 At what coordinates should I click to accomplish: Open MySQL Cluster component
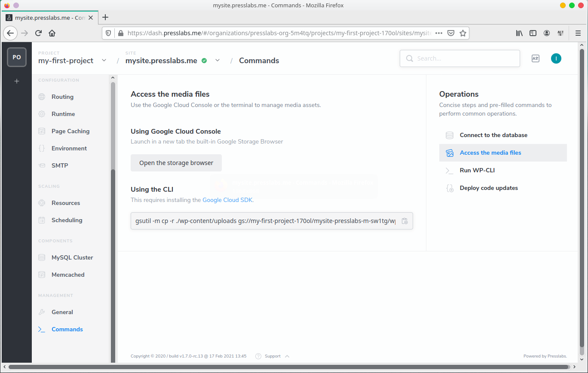click(x=72, y=257)
